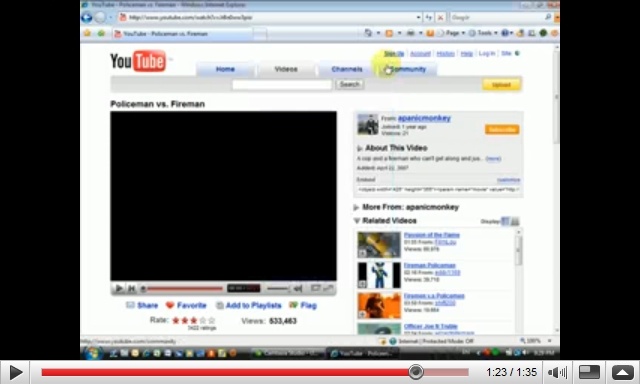The width and height of the screenshot is (640, 384).
Task: Open the Channels tab
Action: [x=347, y=69]
